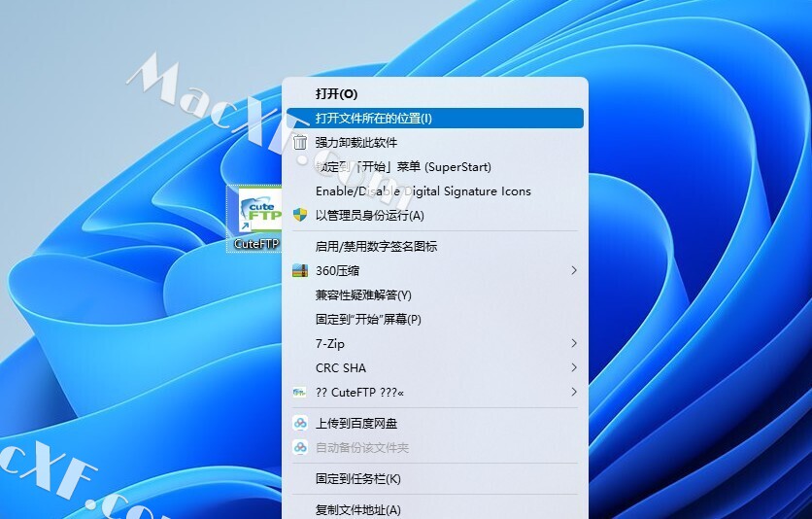Open the ?? CuteFTP ???« entry
This screenshot has width=812, height=519.
pos(435,392)
